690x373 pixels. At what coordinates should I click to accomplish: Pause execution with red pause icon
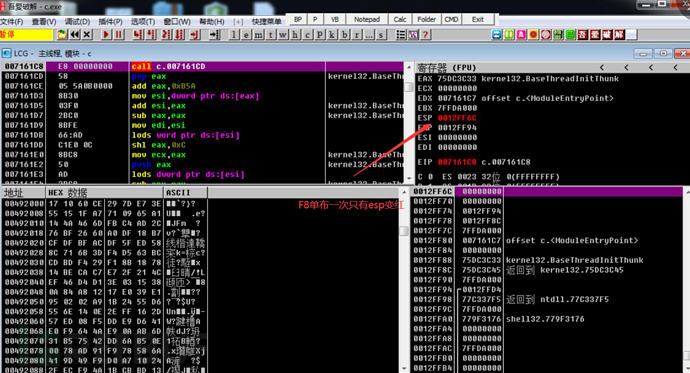(x=118, y=34)
